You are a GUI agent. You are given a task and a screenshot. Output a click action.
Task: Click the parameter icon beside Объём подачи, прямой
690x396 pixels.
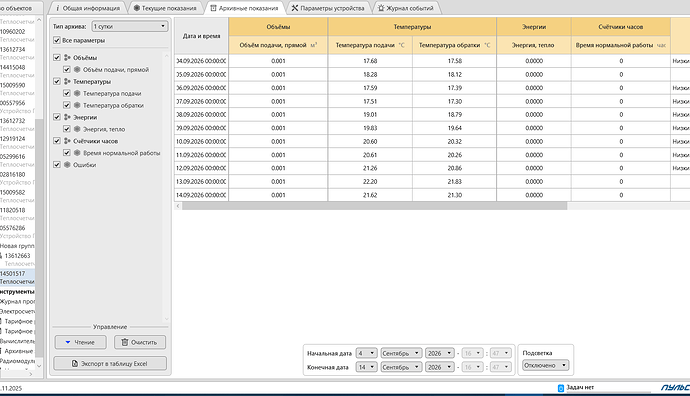[x=77, y=70]
